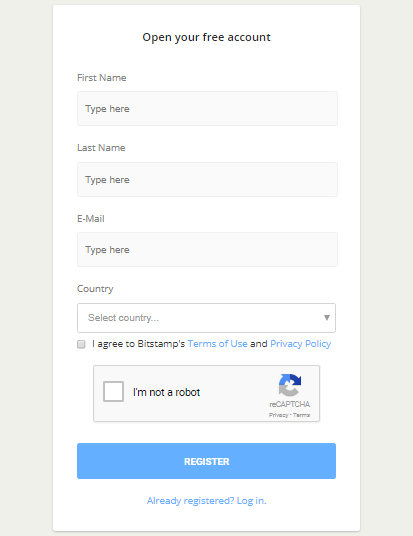
Task: Click the E-Mail label
Action: (91, 219)
